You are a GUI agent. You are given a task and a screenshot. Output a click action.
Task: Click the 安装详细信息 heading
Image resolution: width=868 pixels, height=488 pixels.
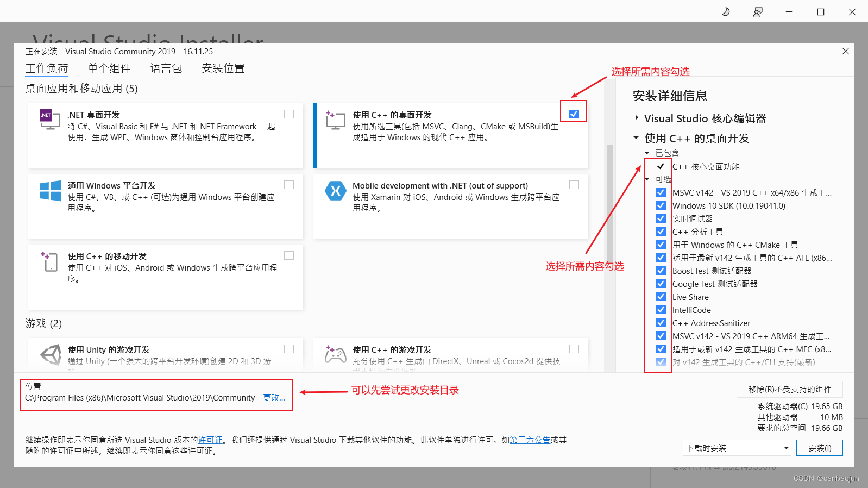[670, 96]
